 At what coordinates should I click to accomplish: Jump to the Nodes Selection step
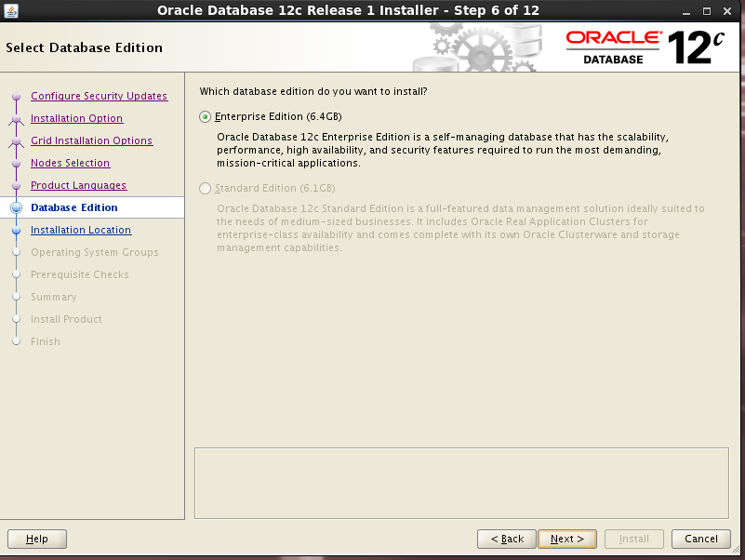pyautogui.click(x=71, y=163)
